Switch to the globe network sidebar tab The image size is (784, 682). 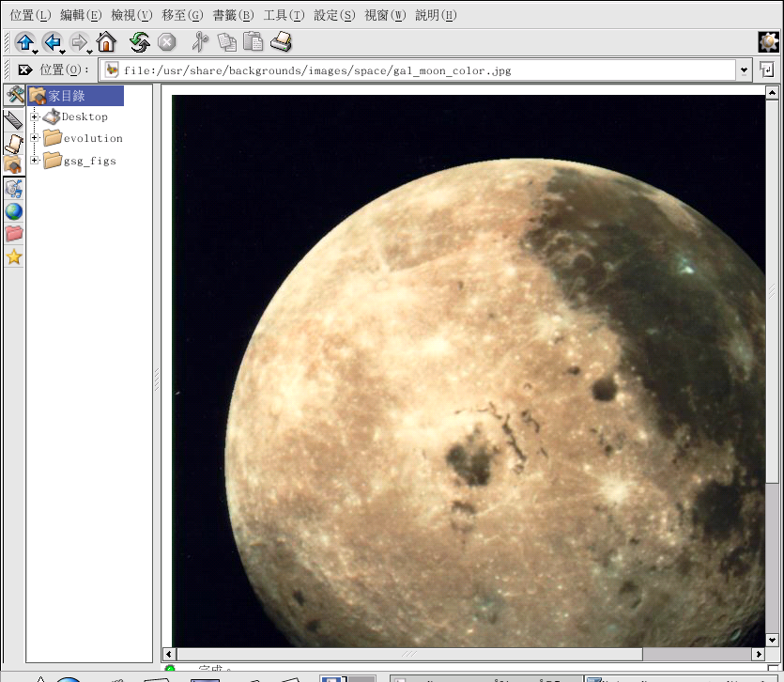click(14, 210)
